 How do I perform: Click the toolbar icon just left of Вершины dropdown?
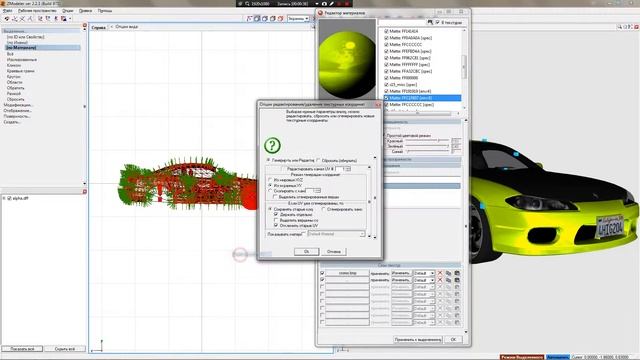click(280, 19)
